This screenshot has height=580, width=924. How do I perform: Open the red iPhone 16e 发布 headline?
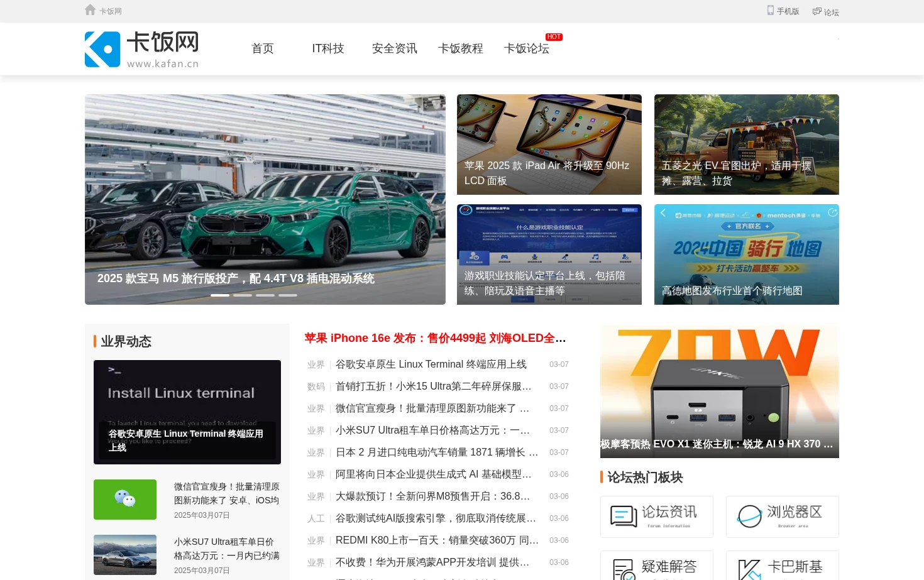coord(436,338)
